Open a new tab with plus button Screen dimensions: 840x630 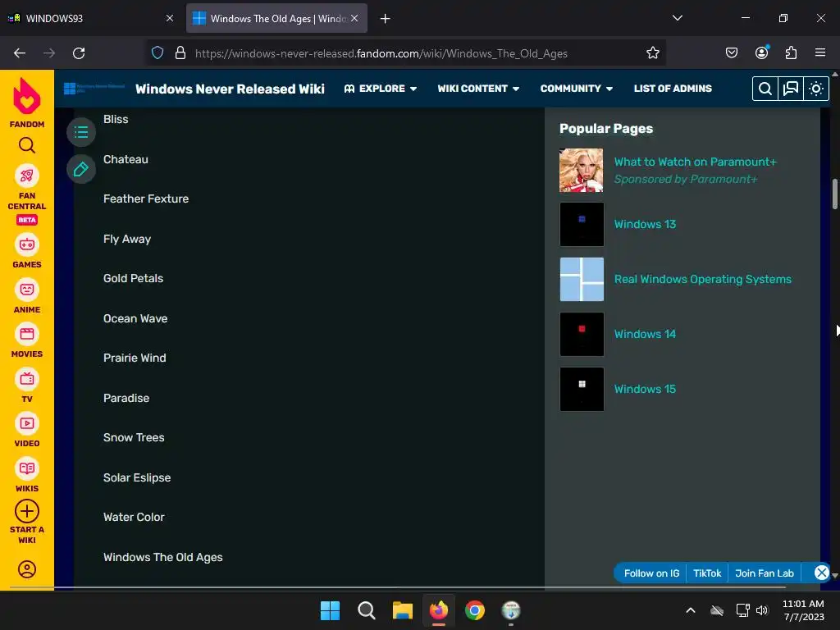[x=385, y=19]
